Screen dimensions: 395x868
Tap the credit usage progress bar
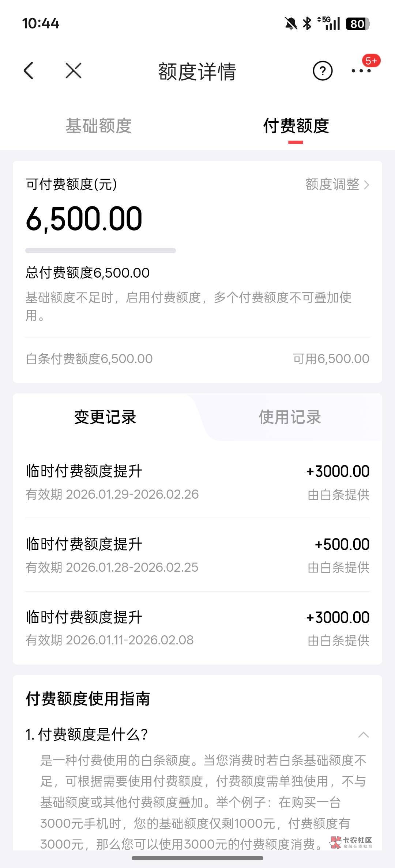click(x=101, y=251)
